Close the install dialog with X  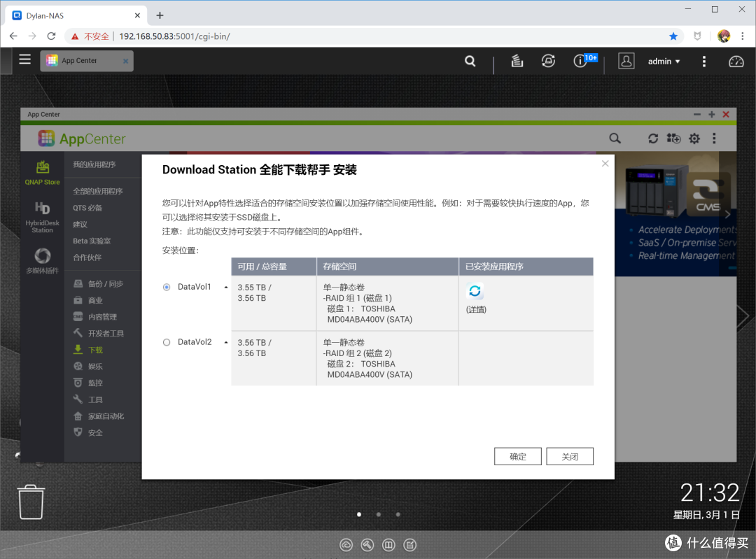[605, 164]
